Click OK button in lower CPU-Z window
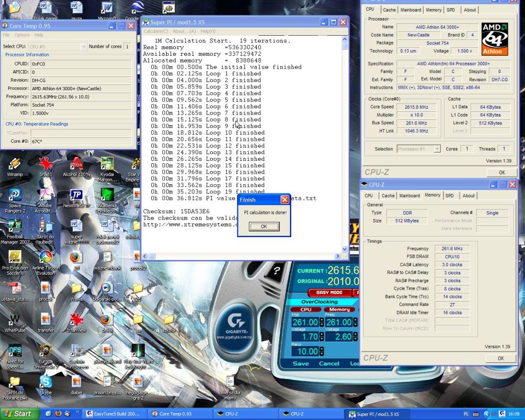 point(501,358)
